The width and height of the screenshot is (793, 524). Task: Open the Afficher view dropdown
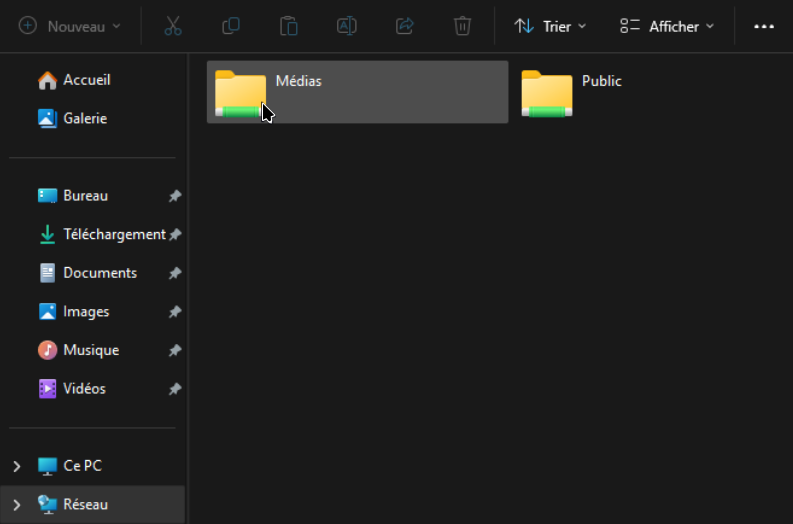[667, 26]
